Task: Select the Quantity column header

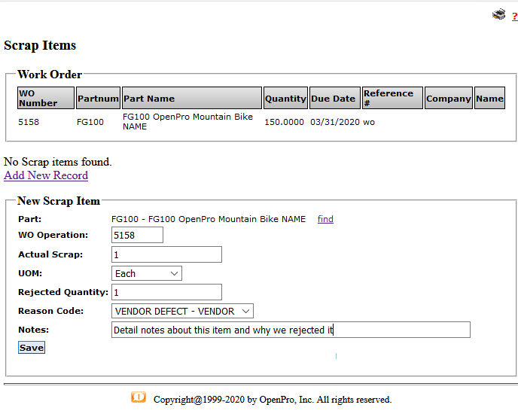Action: click(285, 98)
